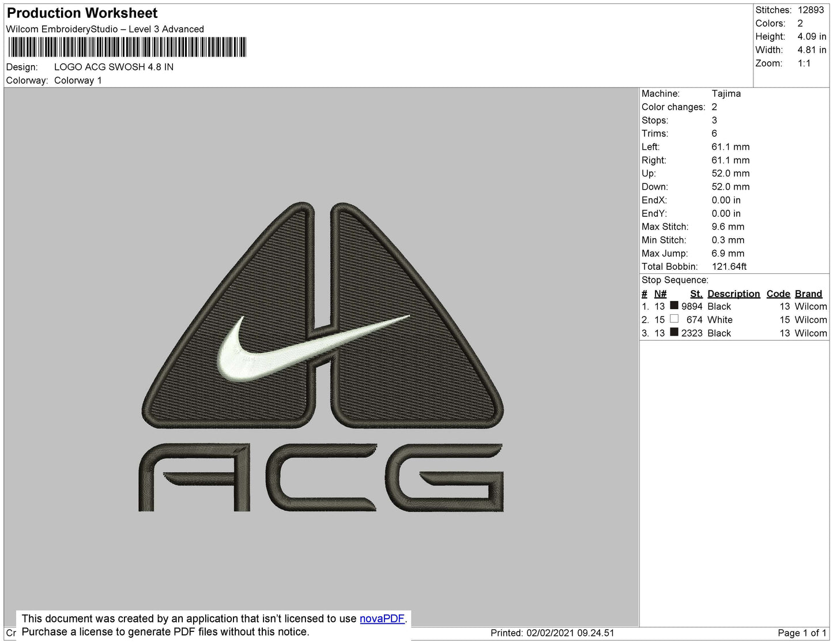Select the Up value 52.0 mm
This screenshot has width=833, height=644.
(x=730, y=173)
